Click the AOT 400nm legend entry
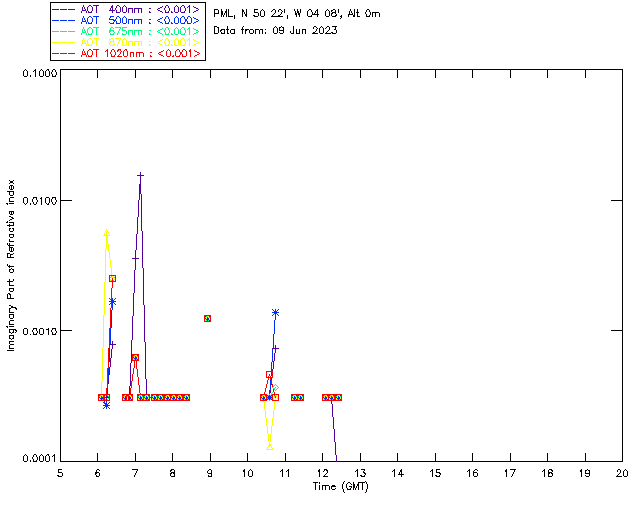 point(127,9)
